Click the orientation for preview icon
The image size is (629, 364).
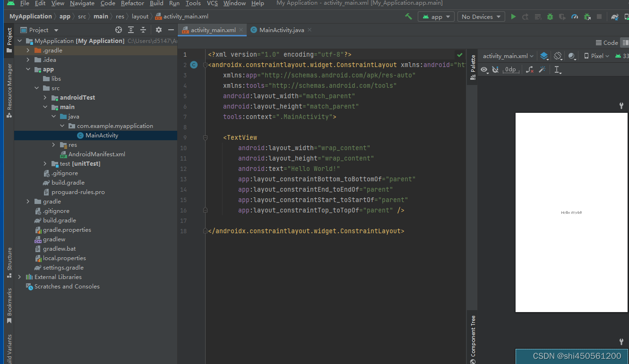(559, 56)
